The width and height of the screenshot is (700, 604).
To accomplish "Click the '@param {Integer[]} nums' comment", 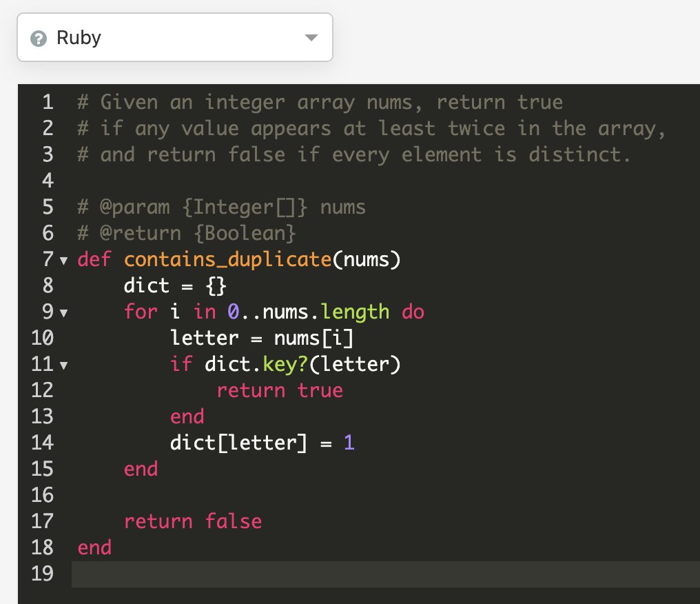I will 233,208.
